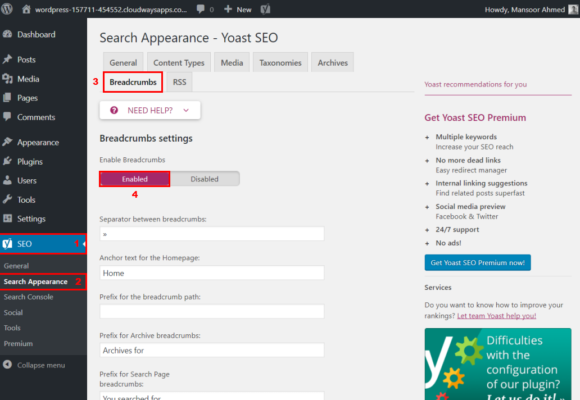Switch to the RSS tab
The height and width of the screenshot is (400, 580).
179,82
